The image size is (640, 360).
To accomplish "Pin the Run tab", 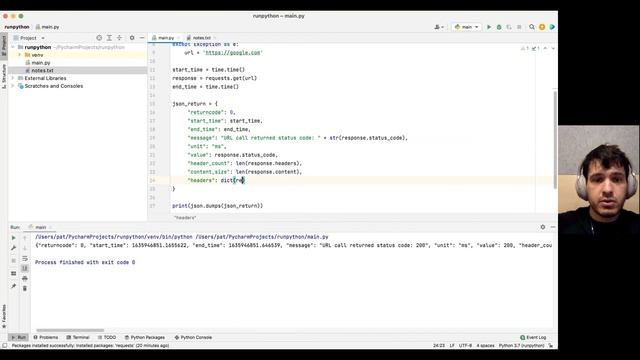I will pyautogui.click(x=13, y=287).
